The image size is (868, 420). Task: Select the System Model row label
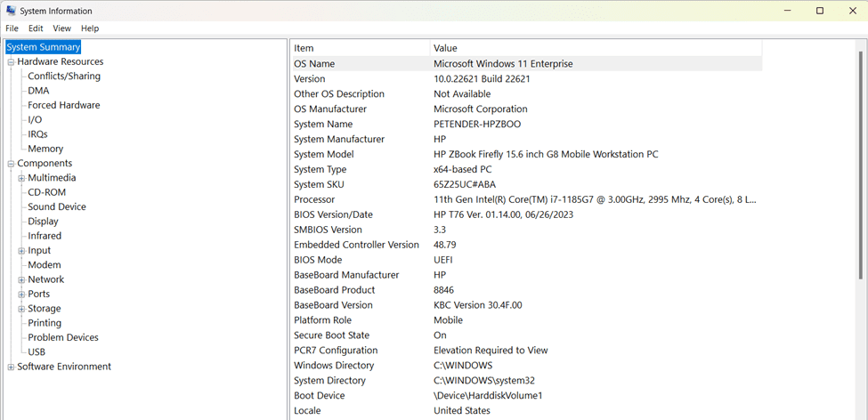pyautogui.click(x=324, y=155)
